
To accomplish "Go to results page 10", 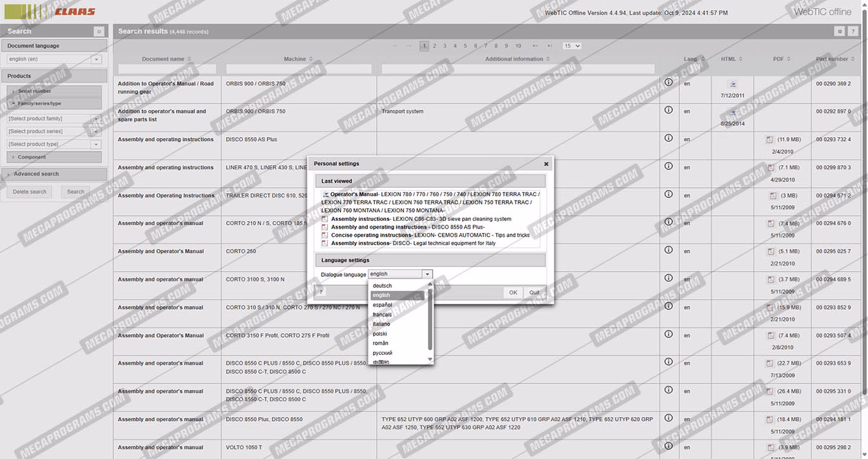I will [x=519, y=46].
